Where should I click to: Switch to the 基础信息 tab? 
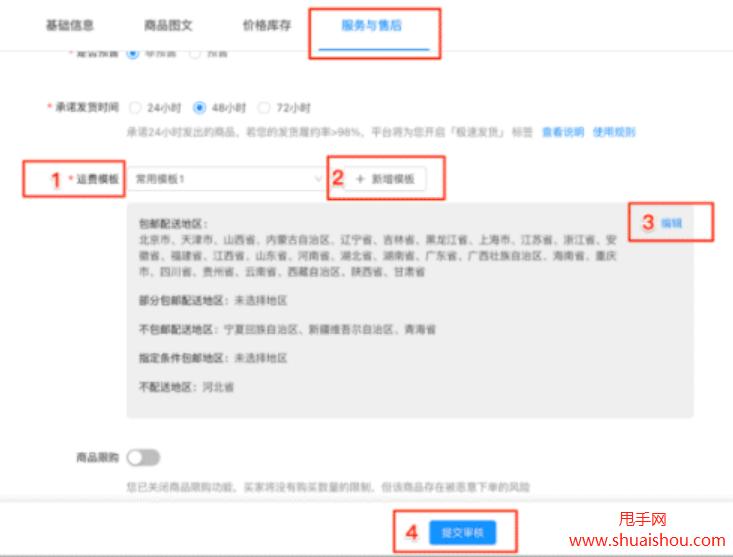pyautogui.click(x=68, y=25)
